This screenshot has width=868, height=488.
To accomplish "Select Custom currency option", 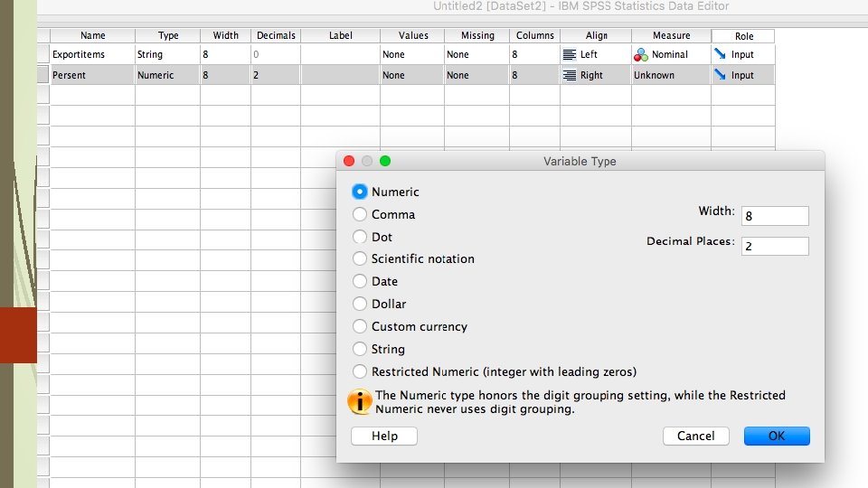I will tap(359, 326).
